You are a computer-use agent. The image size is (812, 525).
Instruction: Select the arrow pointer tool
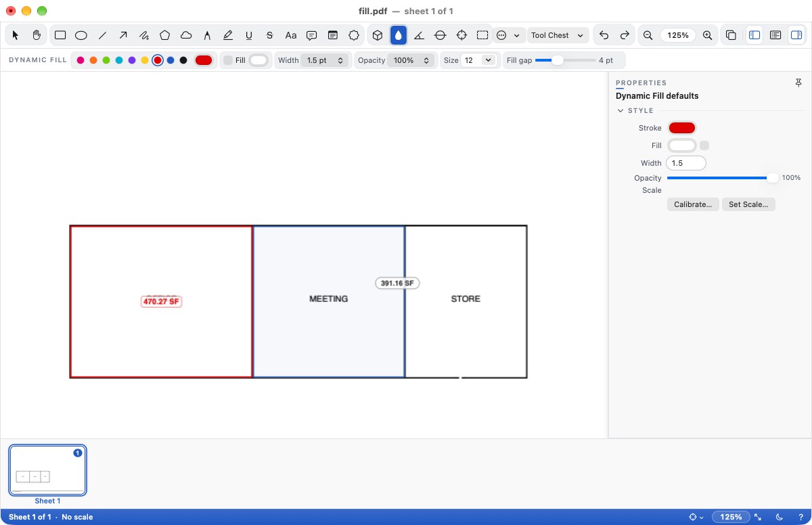[16, 35]
